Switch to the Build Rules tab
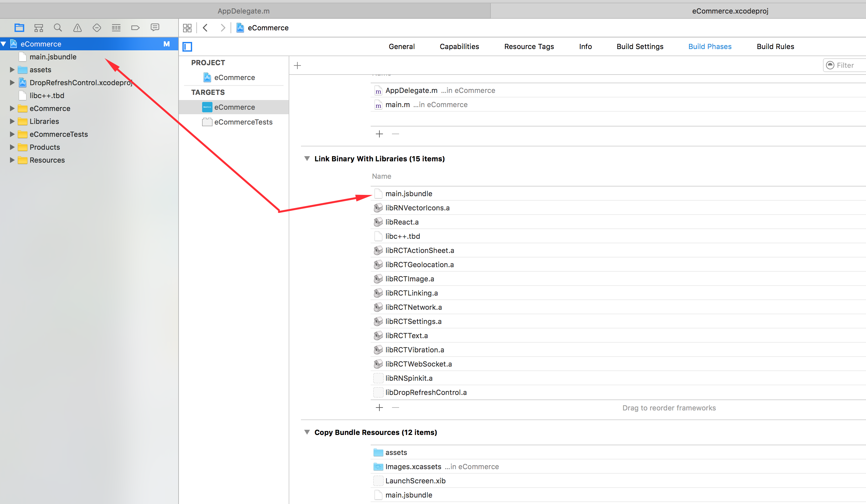The image size is (866, 504). coord(775,46)
